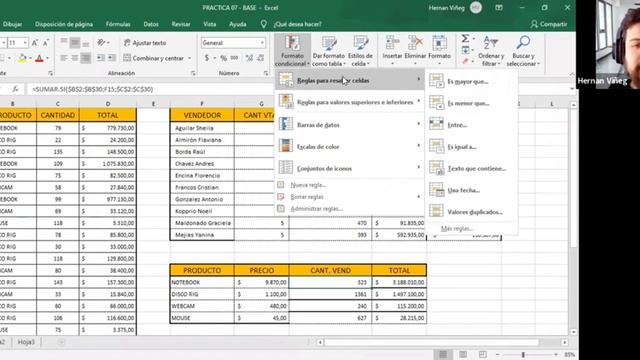Choose Texto que contiene... rule
Image resolution: width=640 pixels, height=360 pixels.
click(471, 168)
